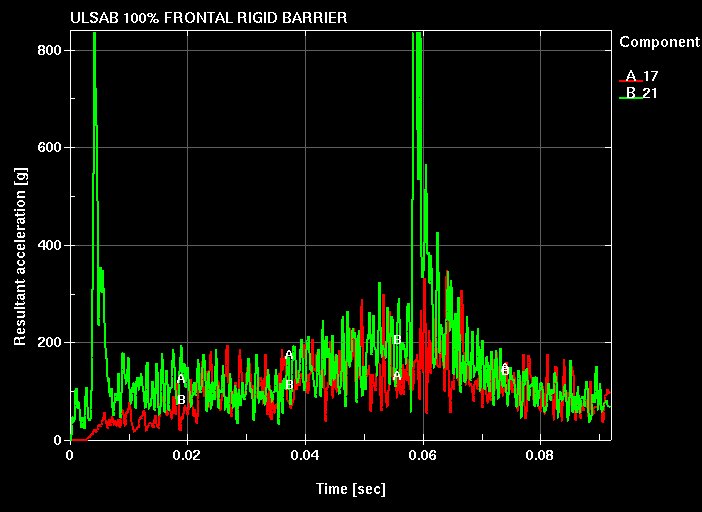Click the 0.02 tick on the time axis
This screenshot has width=702, height=512.
[x=187, y=454]
